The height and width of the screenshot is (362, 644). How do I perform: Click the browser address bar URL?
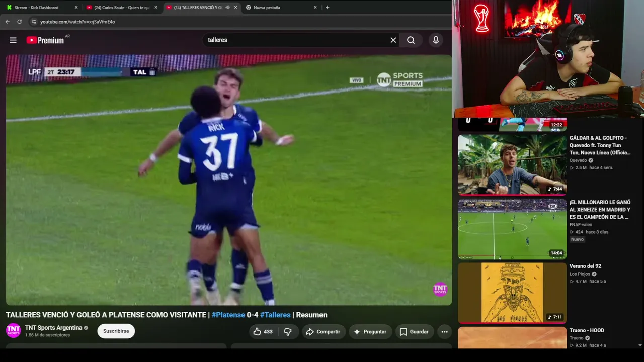pos(77,22)
